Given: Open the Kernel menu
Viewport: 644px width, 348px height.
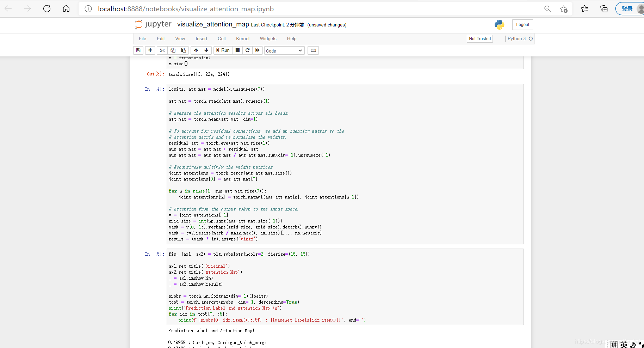Looking at the screenshot, I should pyautogui.click(x=243, y=39).
